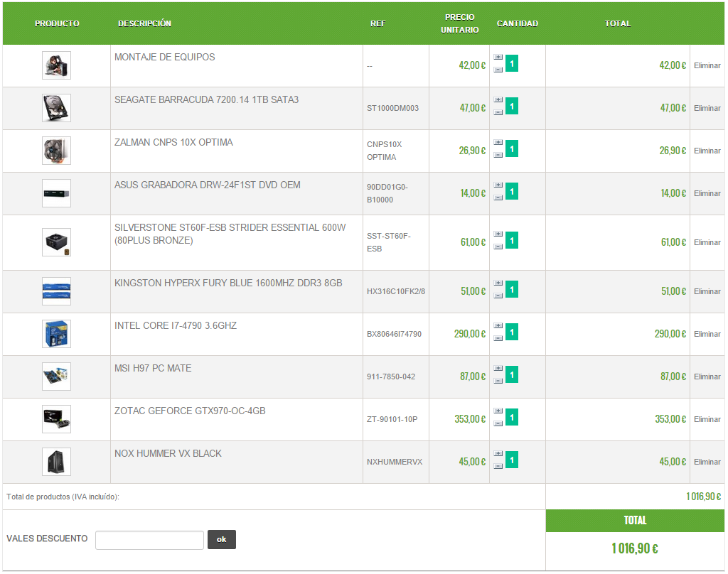Viewport: 728px width, 574px height.
Task: Remove KINGSTON HYPERX FURY via Eliminar
Action: [707, 291]
